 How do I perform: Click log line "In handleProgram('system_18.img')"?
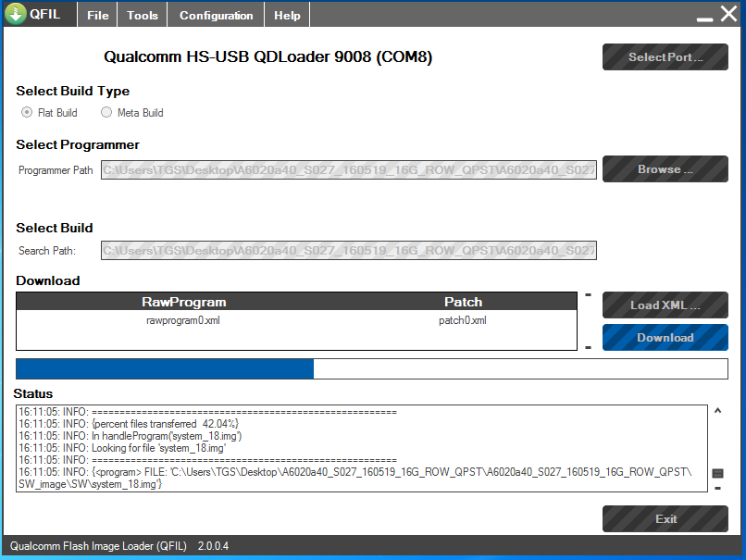pyautogui.click(x=130, y=436)
